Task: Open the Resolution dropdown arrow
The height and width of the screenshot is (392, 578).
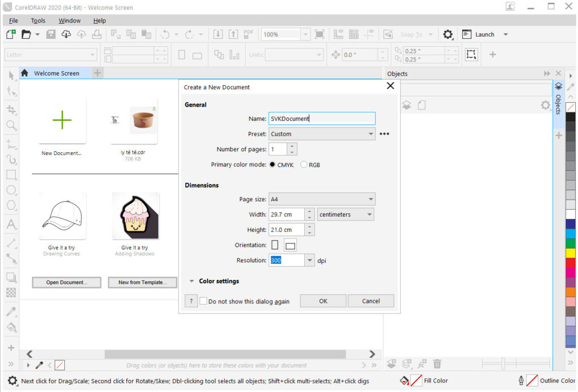Action: coord(310,261)
